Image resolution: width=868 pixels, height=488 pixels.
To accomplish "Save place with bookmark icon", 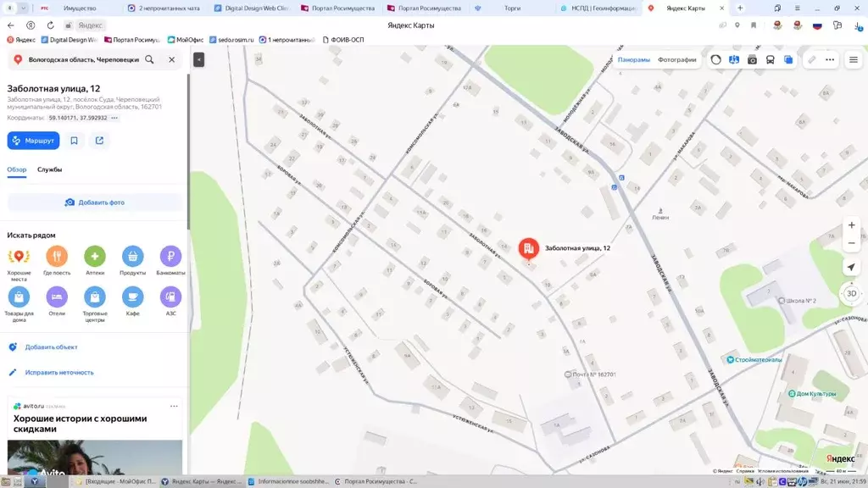I will click(x=75, y=141).
